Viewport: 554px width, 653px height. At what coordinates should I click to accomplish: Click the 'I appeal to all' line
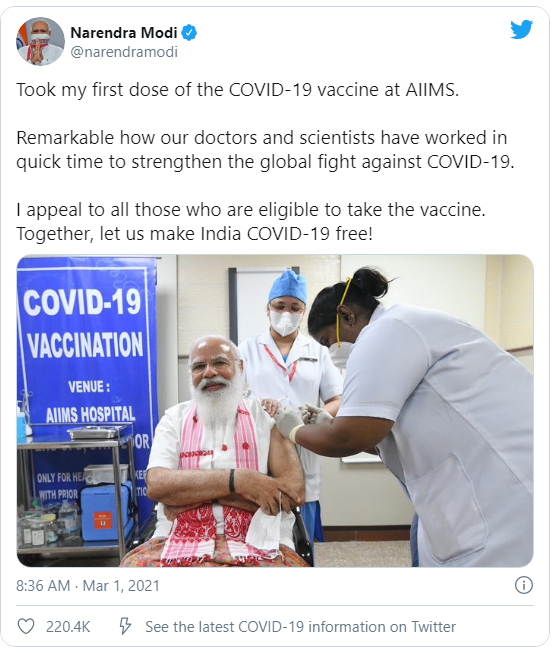[x=251, y=210]
